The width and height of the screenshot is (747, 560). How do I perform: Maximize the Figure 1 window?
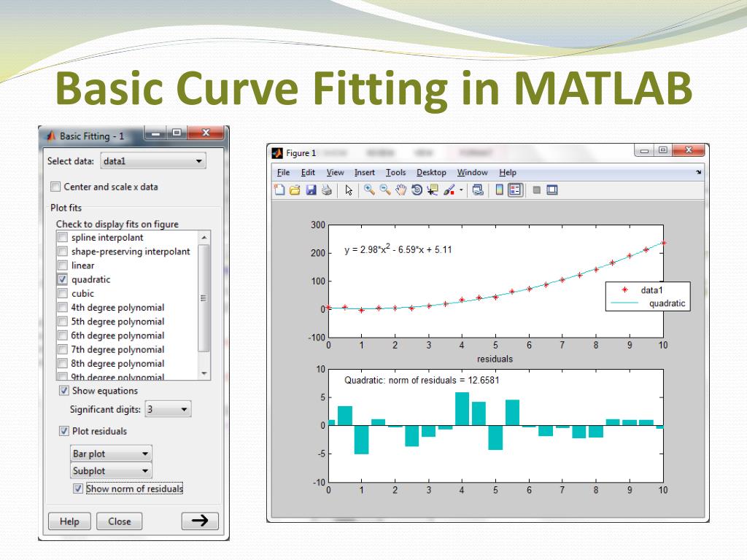[662, 150]
